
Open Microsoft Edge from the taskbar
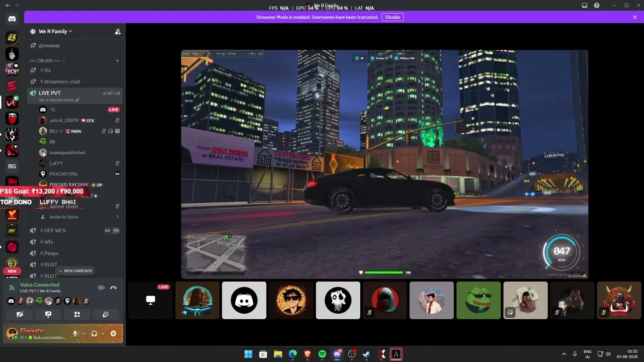[x=293, y=354]
